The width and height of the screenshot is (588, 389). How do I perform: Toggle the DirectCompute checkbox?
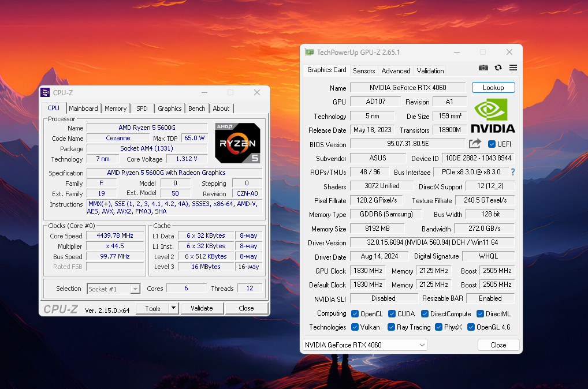pyautogui.click(x=425, y=313)
